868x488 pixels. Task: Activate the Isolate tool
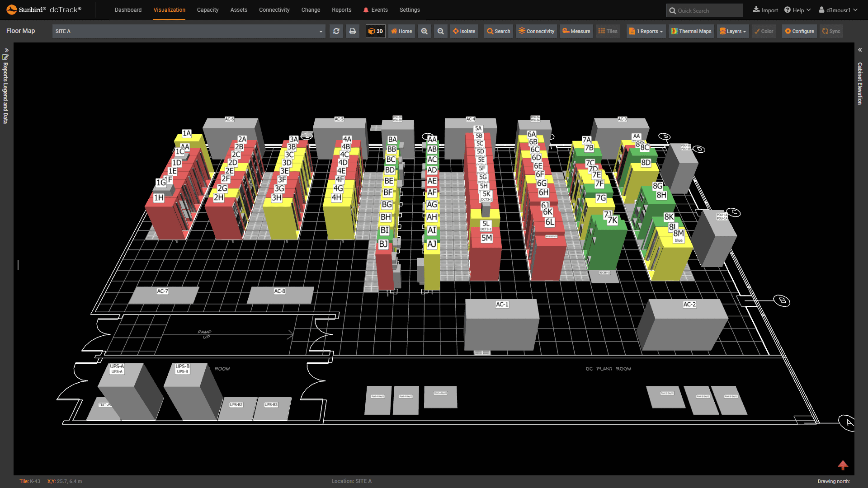tap(464, 31)
